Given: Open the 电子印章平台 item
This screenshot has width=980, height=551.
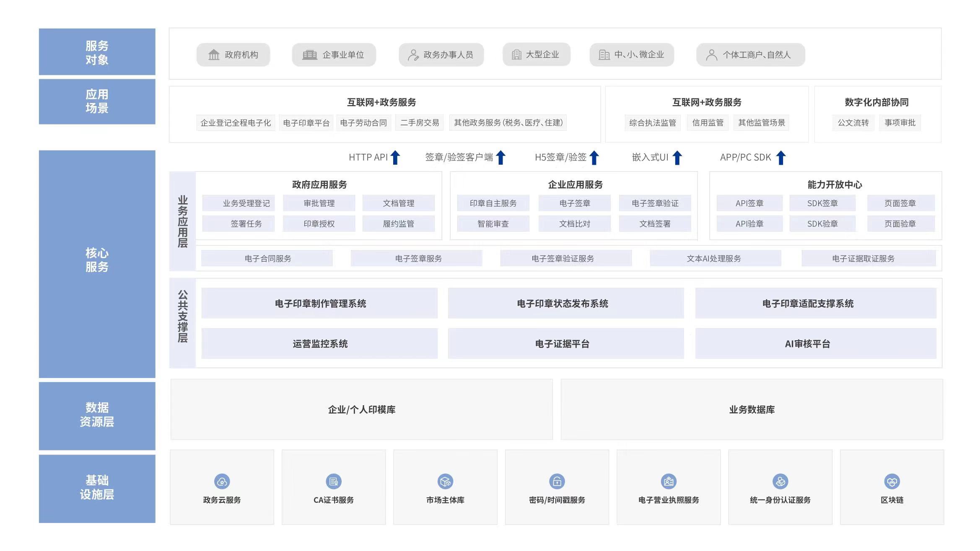Looking at the screenshot, I should click(306, 122).
